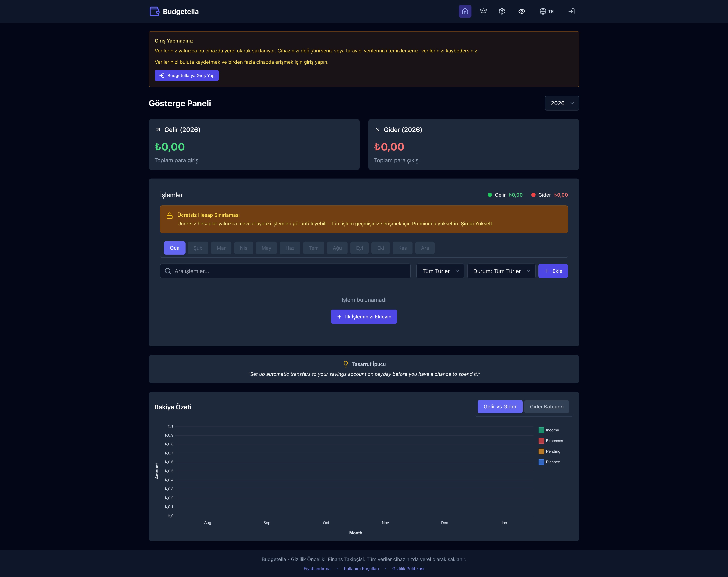Select the Nis month tab

(243, 248)
